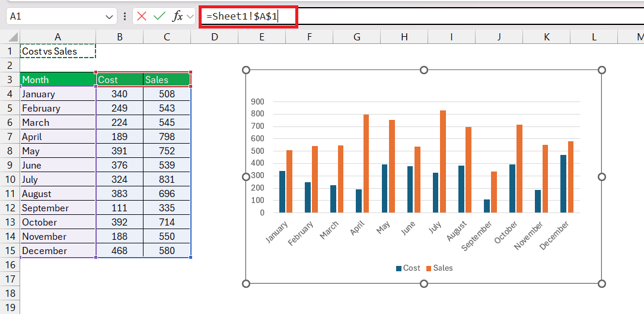Click the sales value 508
Image resolution: width=644 pixels, height=314 pixels.
pyautogui.click(x=167, y=94)
